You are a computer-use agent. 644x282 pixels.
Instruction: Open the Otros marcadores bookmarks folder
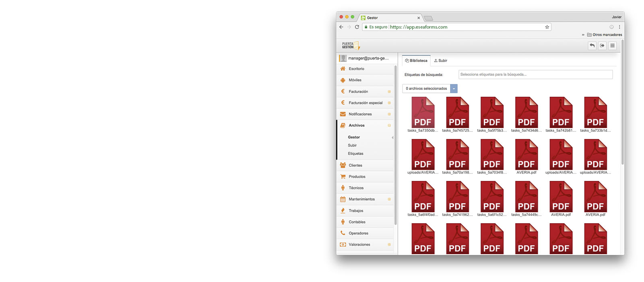click(605, 35)
